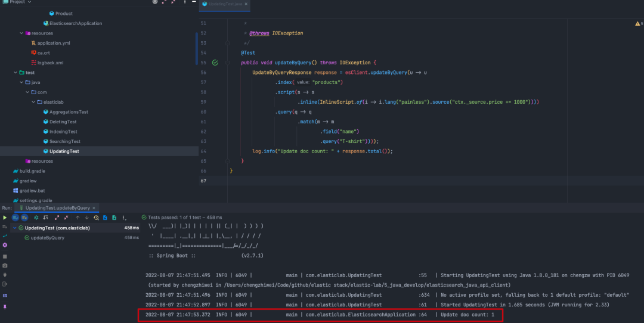Click the 'Update doc count: 1' log line

pyautogui.click(x=320, y=315)
